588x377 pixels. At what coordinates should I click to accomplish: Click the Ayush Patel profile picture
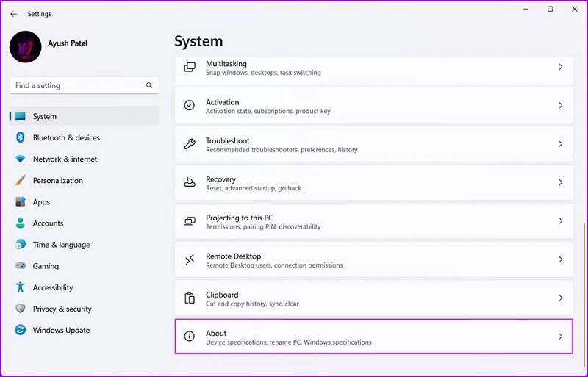[26, 46]
